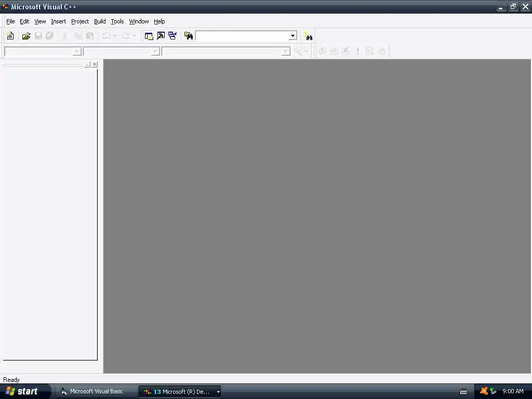Open the Insert menu

58,21
